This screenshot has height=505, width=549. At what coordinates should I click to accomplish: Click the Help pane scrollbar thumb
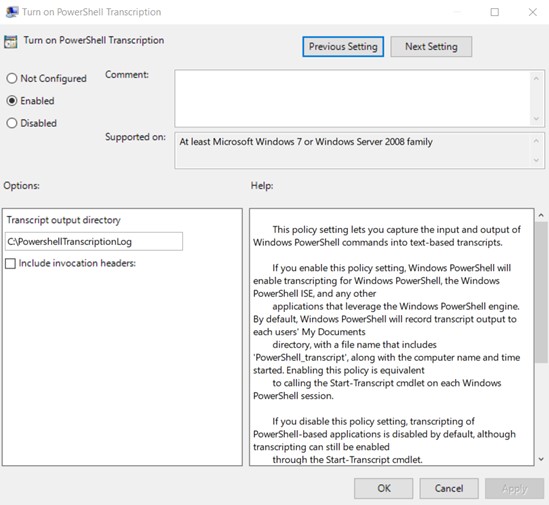point(541,292)
